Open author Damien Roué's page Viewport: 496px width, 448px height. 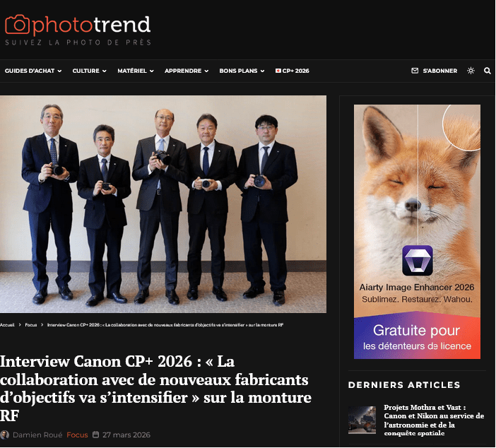pyautogui.click(x=37, y=435)
